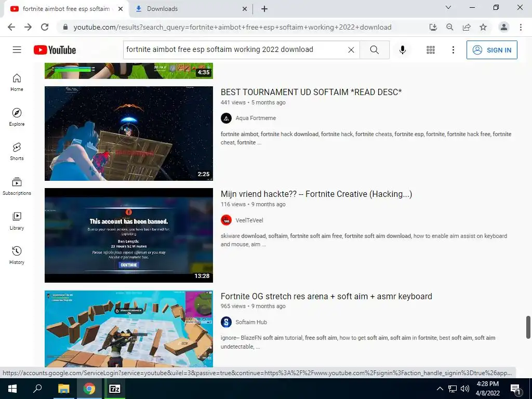This screenshot has width=532, height=399.
Task: Click the BlazeFN soft aim tutorial description
Action: pyautogui.click(x=358, y=342)
